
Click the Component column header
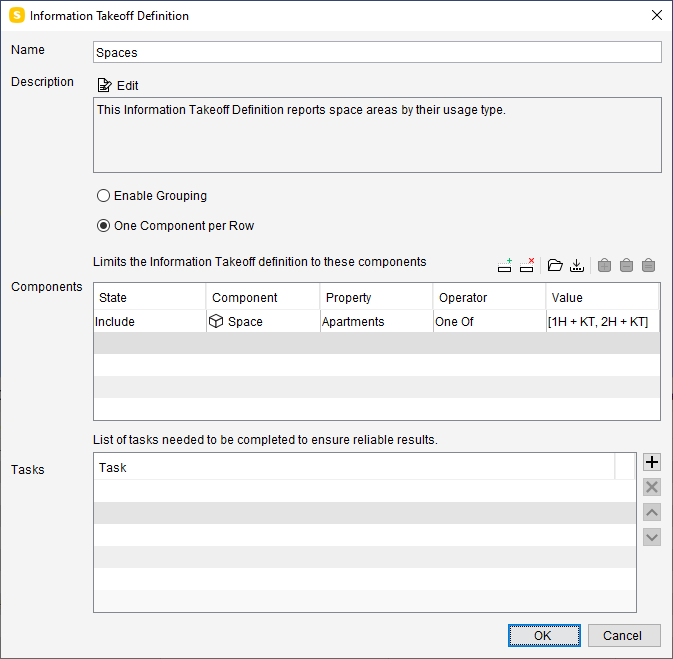pyautogui.click(x=263, y=297)
